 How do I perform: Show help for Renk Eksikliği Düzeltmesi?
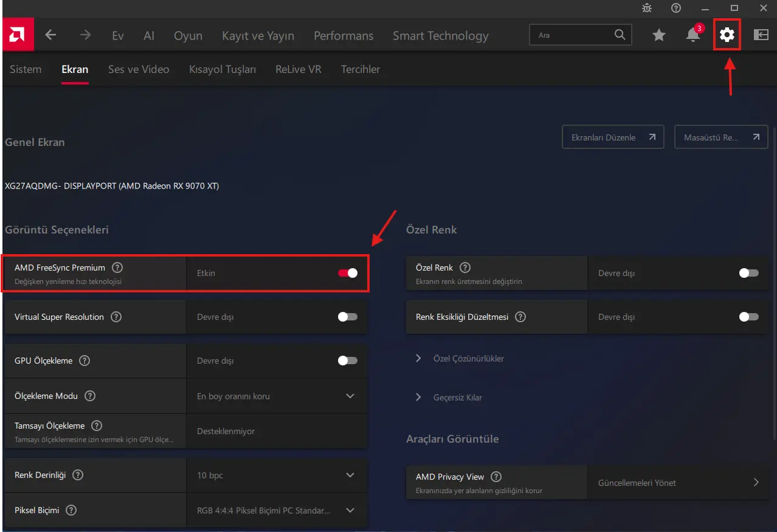(520, 317)
